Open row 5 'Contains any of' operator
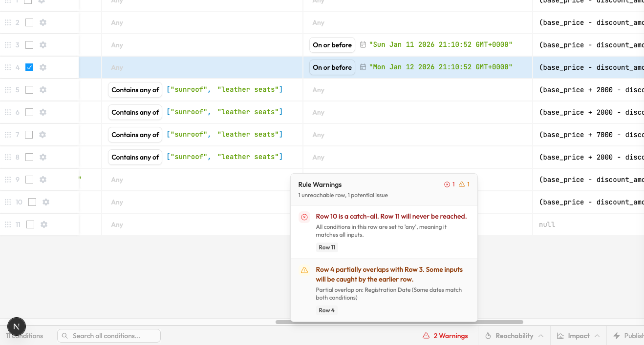Screen dimensions: 644x345 [135, 90]
